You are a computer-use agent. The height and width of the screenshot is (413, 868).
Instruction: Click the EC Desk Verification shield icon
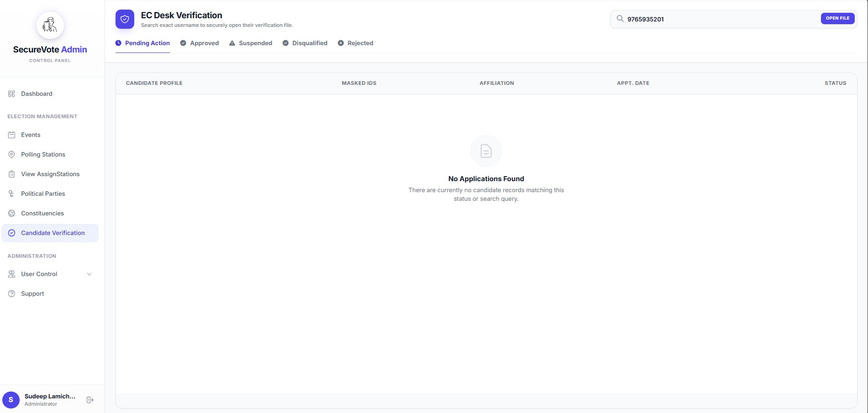pyautogui.click(x=125, y=19)
